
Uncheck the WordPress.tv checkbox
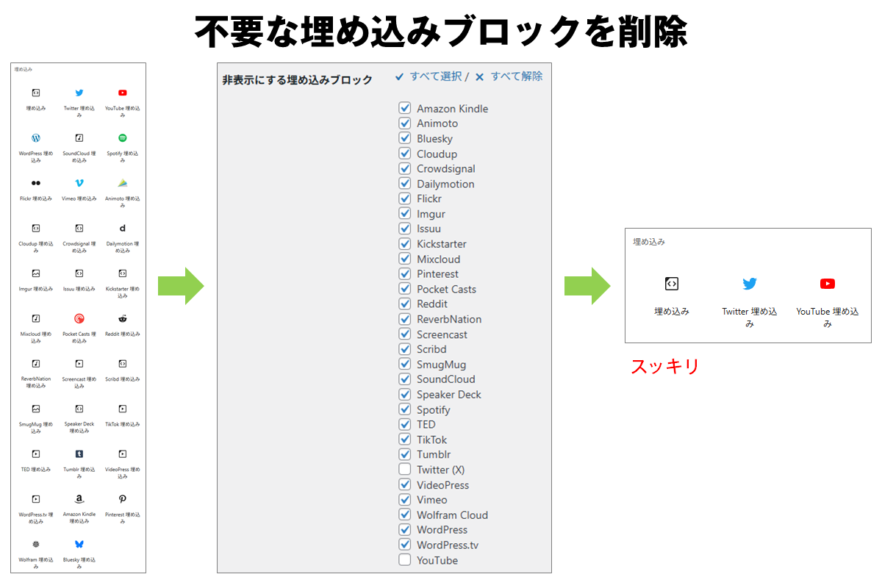[405, 545]
